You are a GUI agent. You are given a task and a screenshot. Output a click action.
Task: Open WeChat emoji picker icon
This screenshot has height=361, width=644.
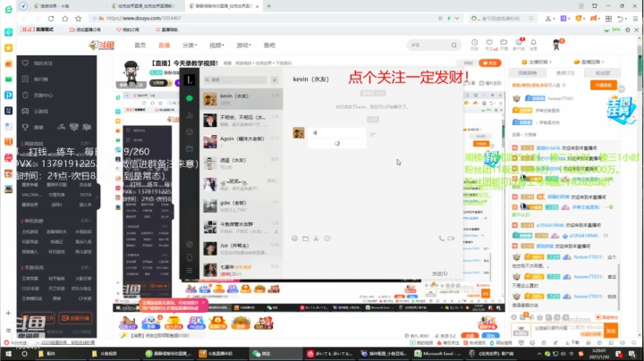click(x=294, y=239)
